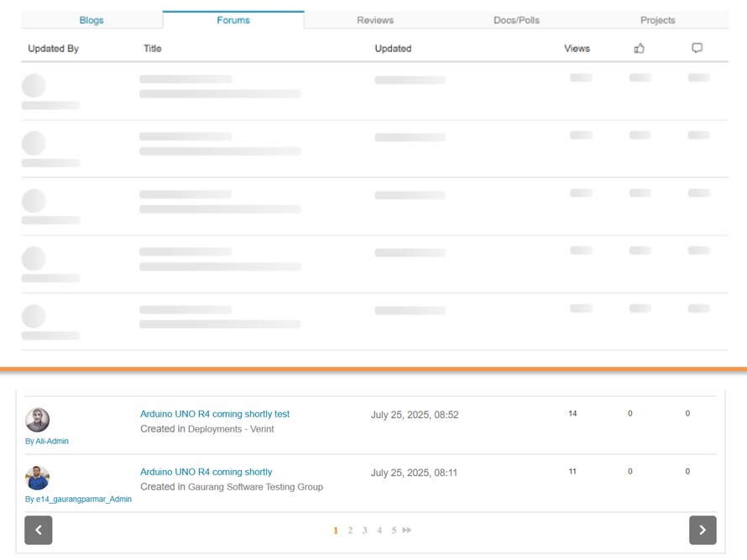Open e14_gaurangparmar_Admin's profile avatar
Viewport: 747px width, 560px height.
pos(37,478)
